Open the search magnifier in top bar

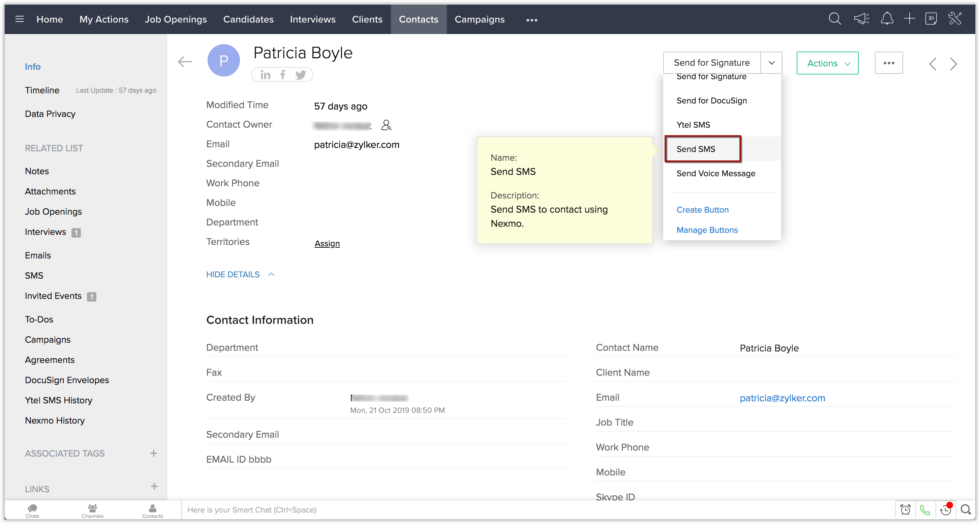point(834,19)
